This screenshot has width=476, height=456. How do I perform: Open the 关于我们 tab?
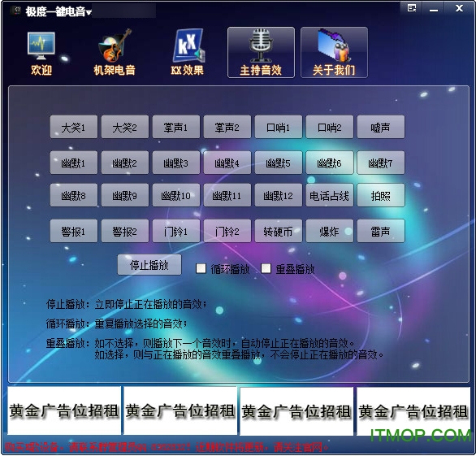pyautogui.click(x=334, y=53)
